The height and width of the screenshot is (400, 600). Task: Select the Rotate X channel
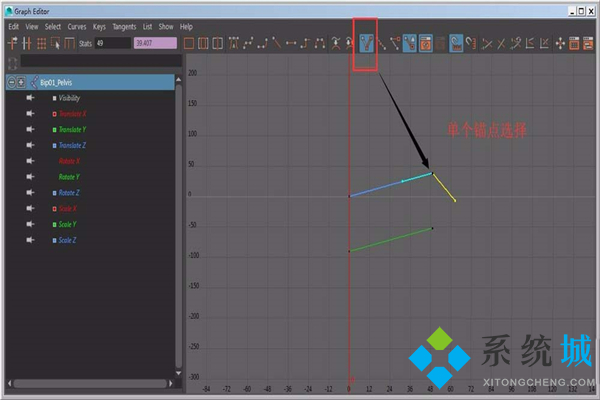[69, 161]
